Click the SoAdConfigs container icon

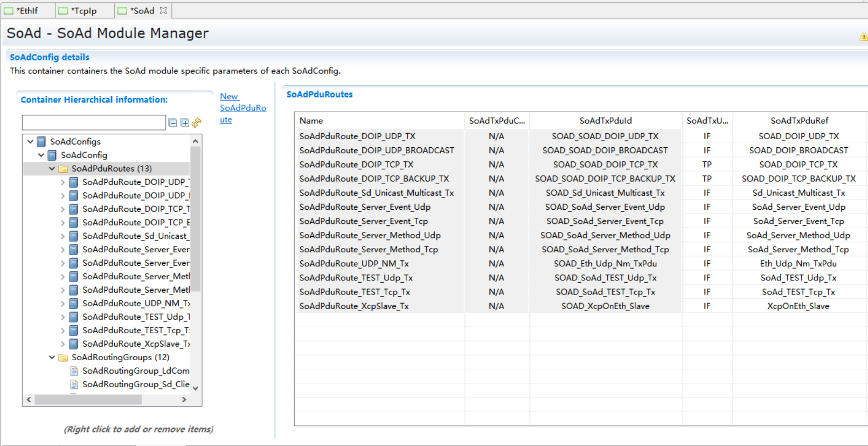[x=41, y=142]
